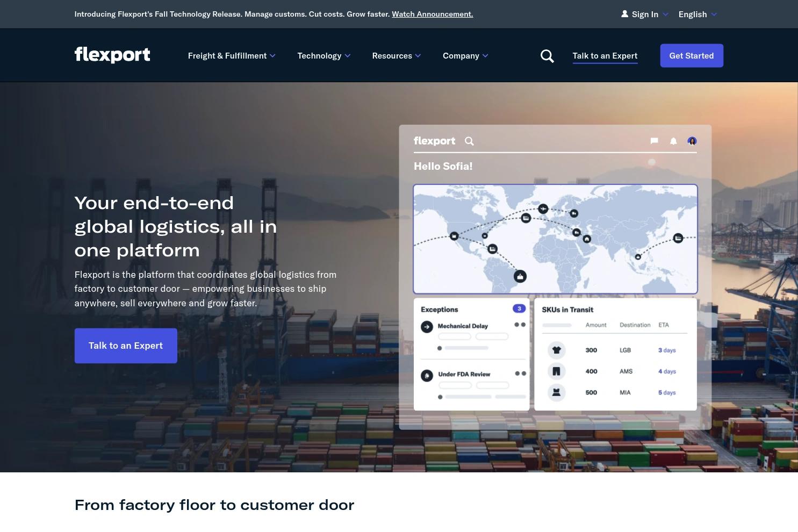The width and height of the screenshot is (798, 532).
Task: Click the Flexport logo in the navigation bar
Action: 112,55
